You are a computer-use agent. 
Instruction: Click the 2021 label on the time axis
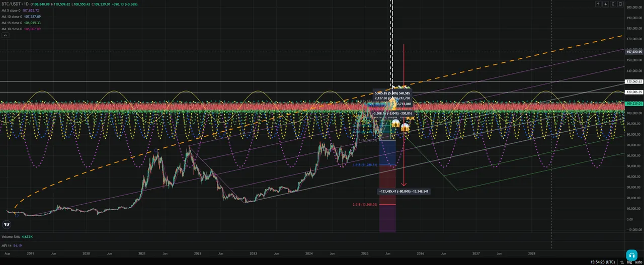[141, 254]
